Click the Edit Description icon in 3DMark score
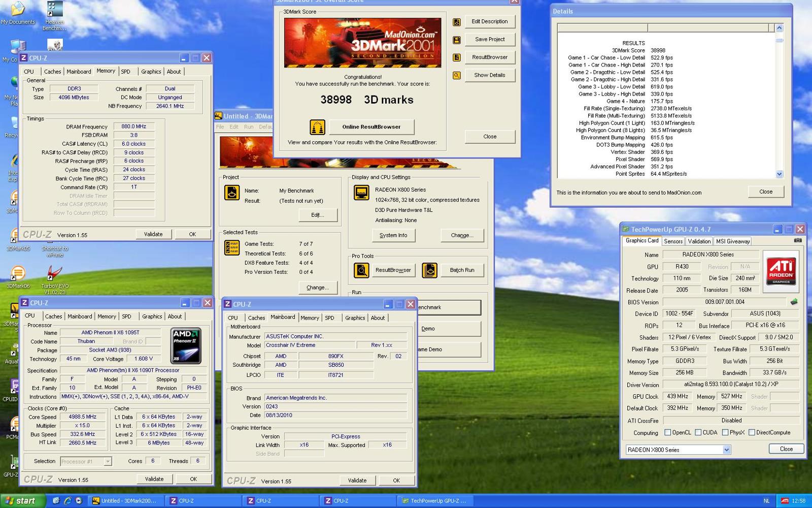This screenshot has width=812, height=508. coord(457,22)
